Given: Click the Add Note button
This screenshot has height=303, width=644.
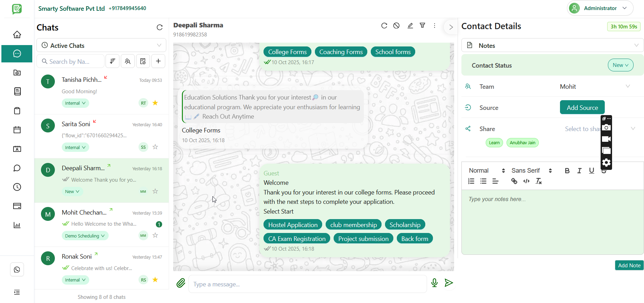Looking at the screenshot, I should coord(629,265).
